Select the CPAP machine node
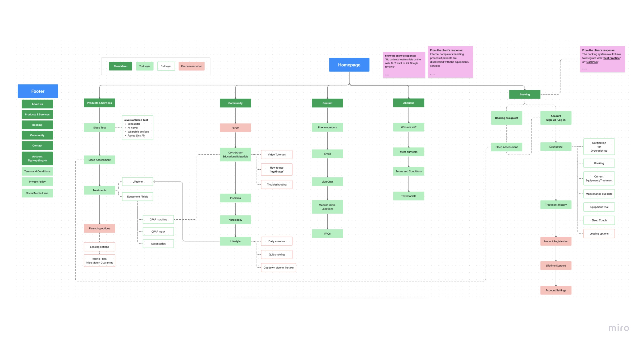The width and height of the screenshot is (644, 346). coord(158,219)
